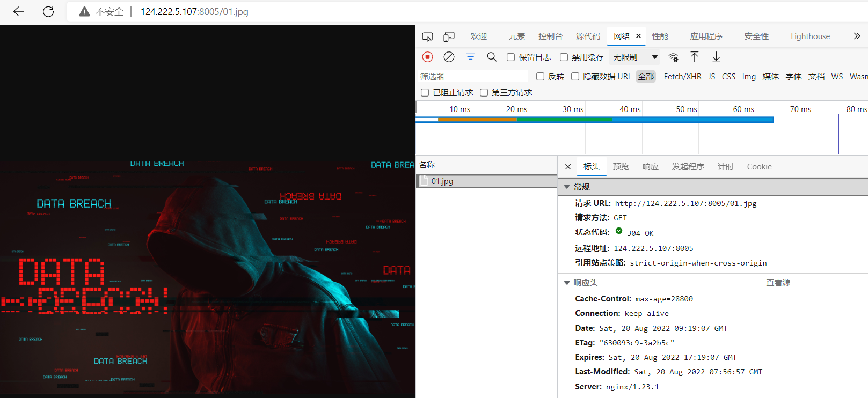Filter requests by 文档

816,77
